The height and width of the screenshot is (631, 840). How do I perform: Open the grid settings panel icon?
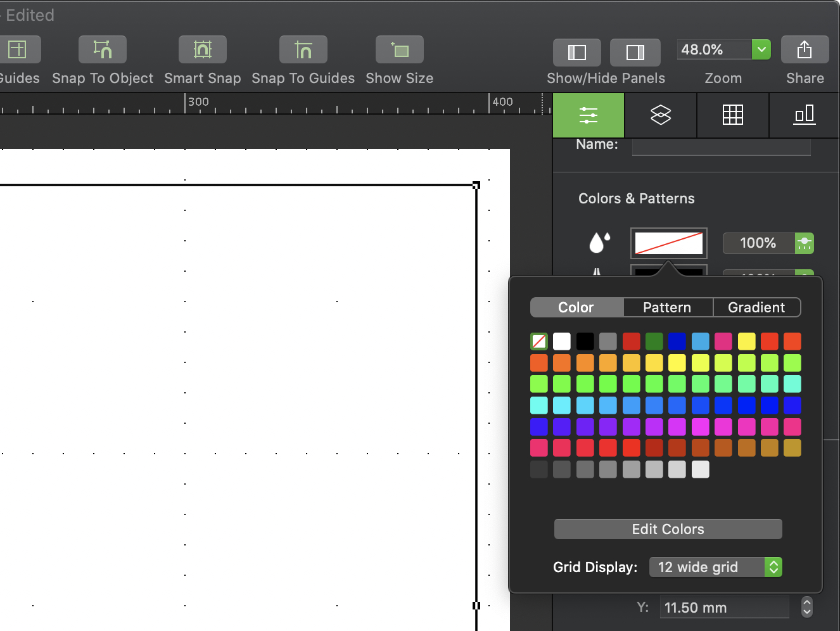pyautogui.click(x=732, y=115)
